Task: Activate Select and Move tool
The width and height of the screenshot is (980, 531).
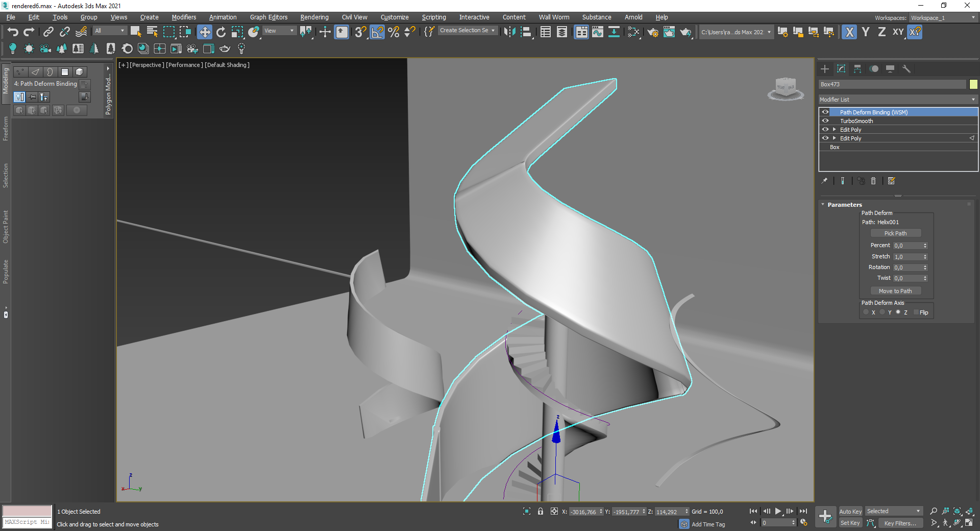Action: [205, 32]
